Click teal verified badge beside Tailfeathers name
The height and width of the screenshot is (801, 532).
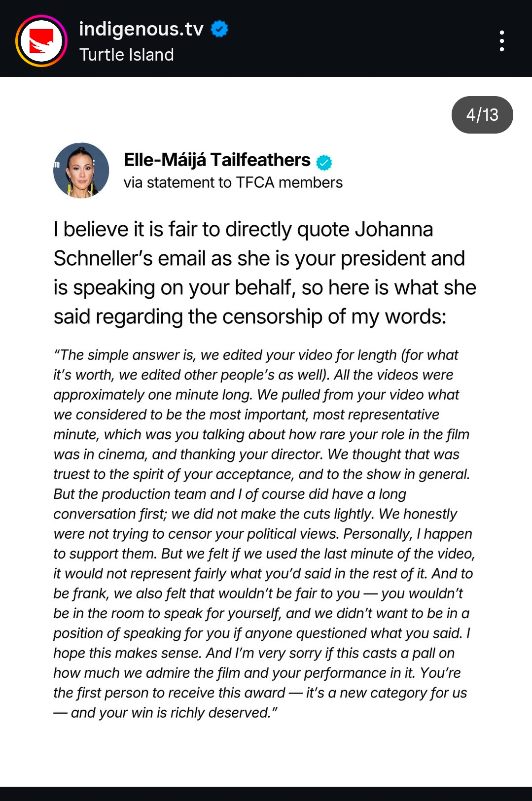[324, 162]
